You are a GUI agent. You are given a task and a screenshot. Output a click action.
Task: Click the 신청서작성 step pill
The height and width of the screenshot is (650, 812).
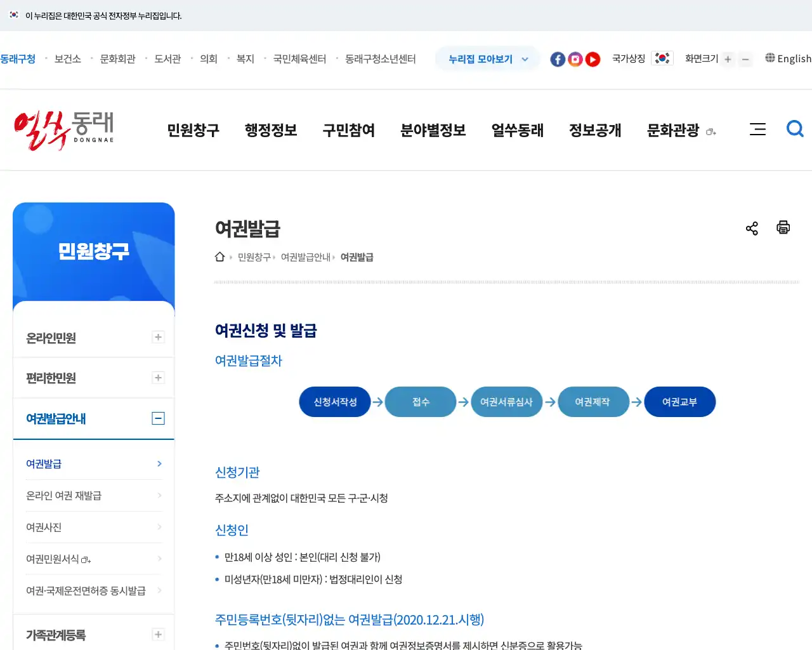tap(335, 402)
